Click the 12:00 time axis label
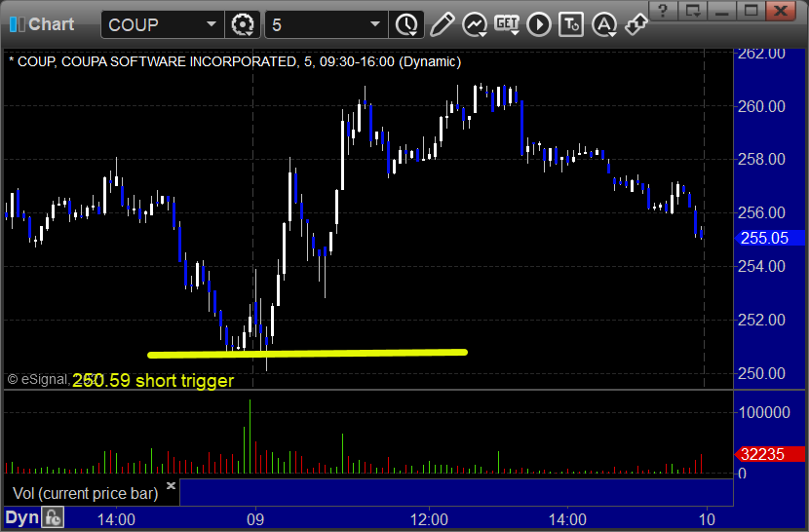Viewport: 809px width, 532px height. tap(429, 519)
